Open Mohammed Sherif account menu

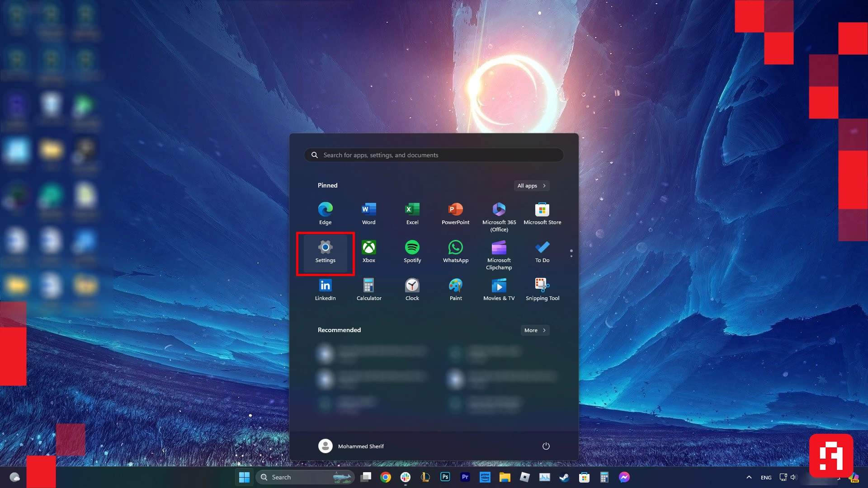(x=351, y=446)
